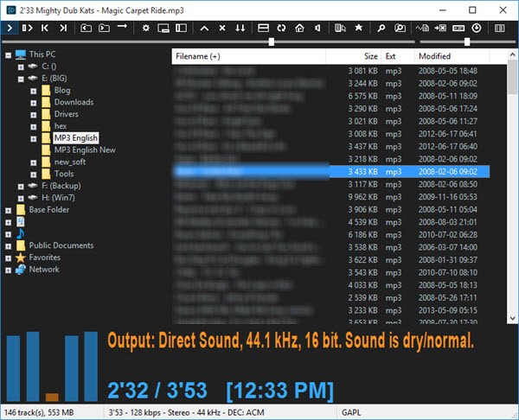Click the X remove toolbar icon

[222, 29]
